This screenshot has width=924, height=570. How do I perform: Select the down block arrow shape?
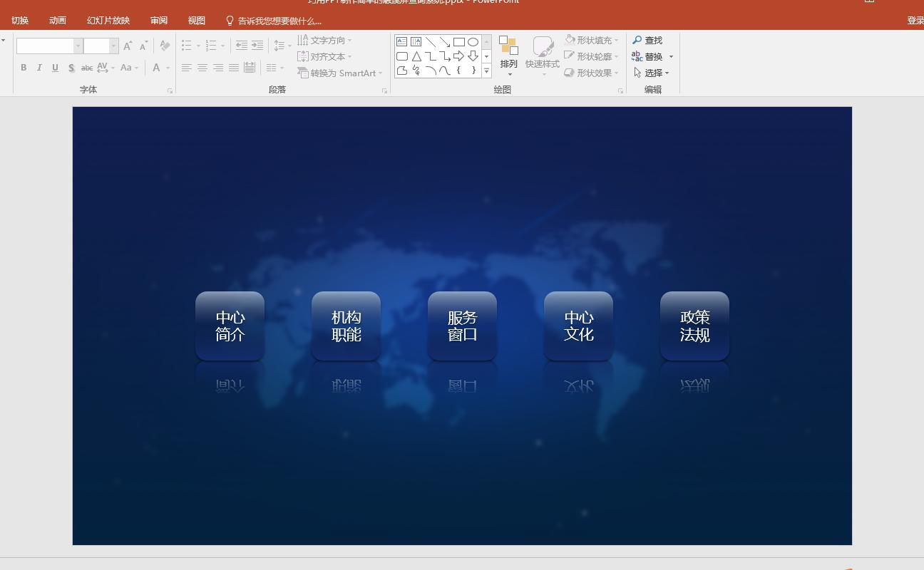coord(473,56)
